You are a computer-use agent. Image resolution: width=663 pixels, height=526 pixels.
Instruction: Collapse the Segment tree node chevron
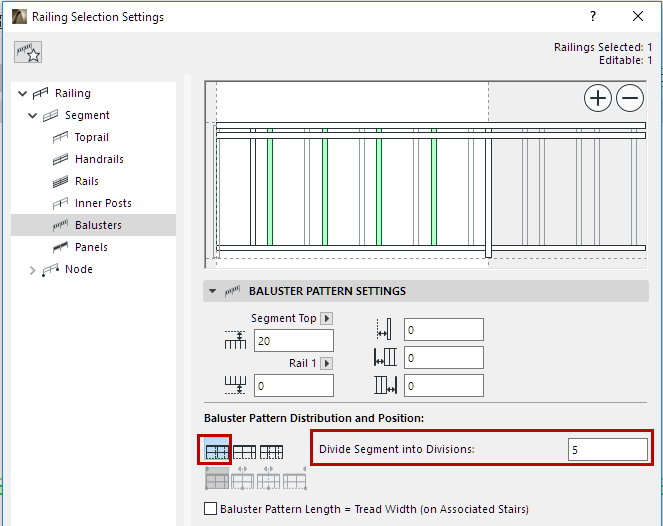point(33,115)
